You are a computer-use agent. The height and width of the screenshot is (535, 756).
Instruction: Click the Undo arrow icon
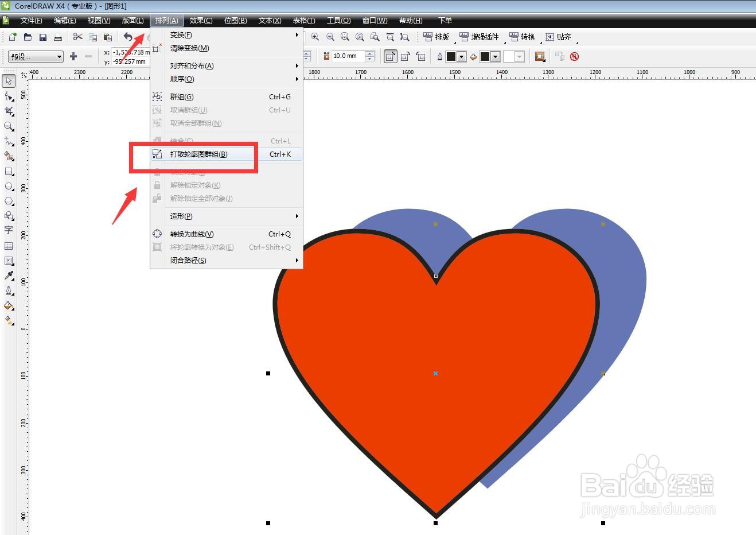click(x=128, y=37)
